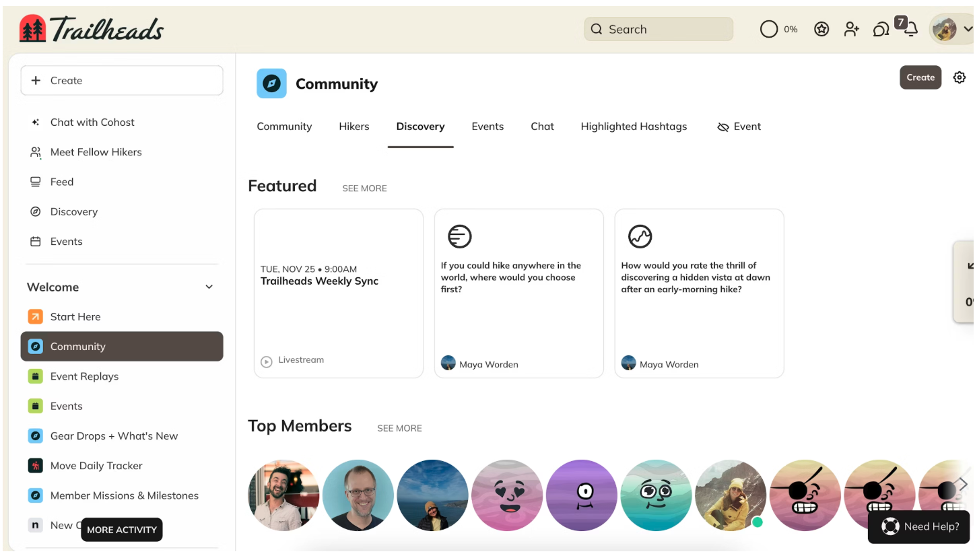
Task: Click the poll icon on the hike anywhere card
Action: 459,236
